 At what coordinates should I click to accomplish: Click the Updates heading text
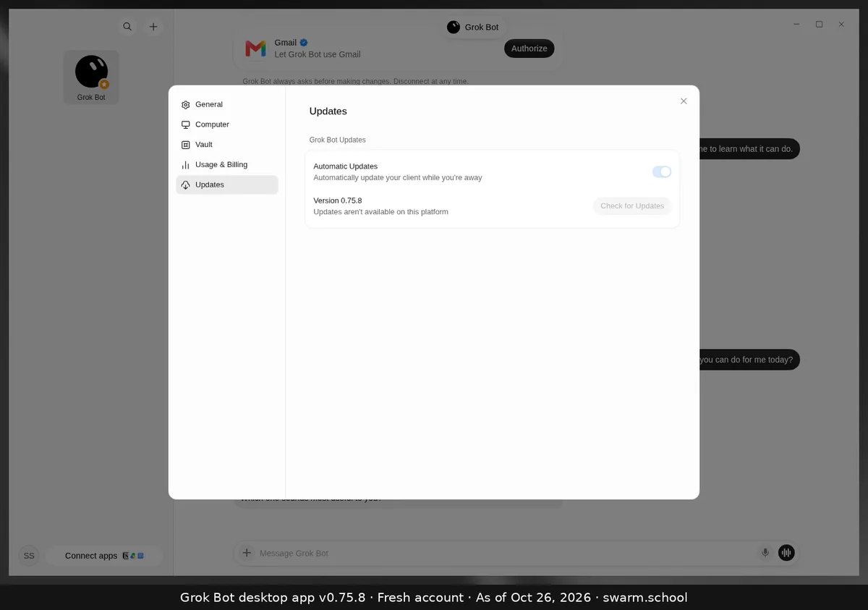pos(328,111)
